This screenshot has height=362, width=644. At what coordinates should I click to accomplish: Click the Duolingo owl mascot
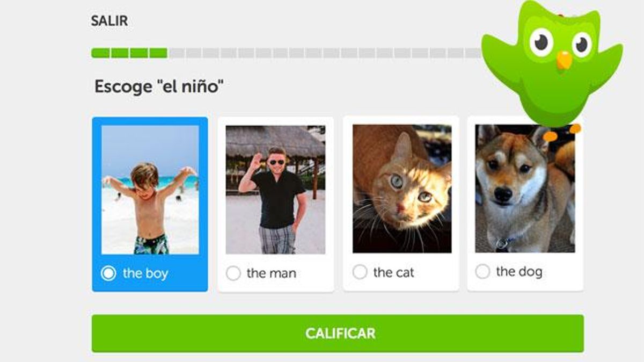(x=552, y=67)
